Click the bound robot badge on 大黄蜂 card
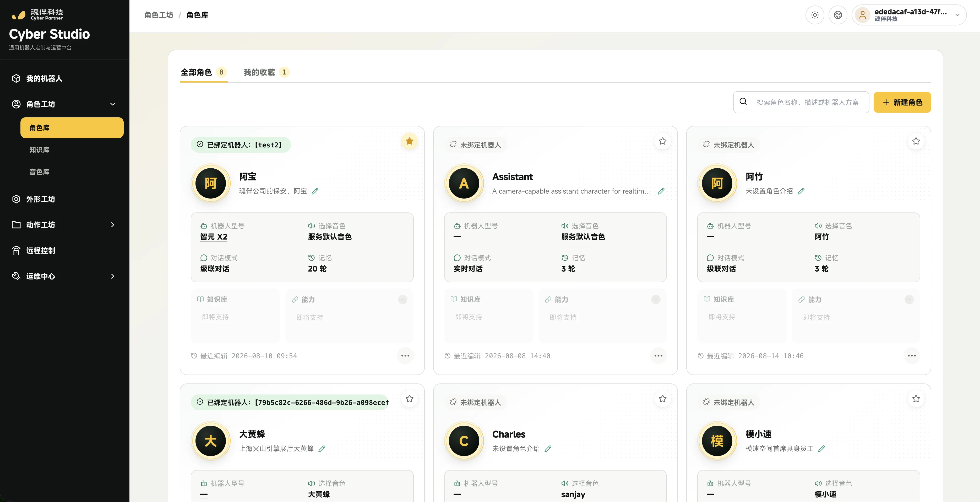Screen dimensions: 980x502 (x=290, y=402)
